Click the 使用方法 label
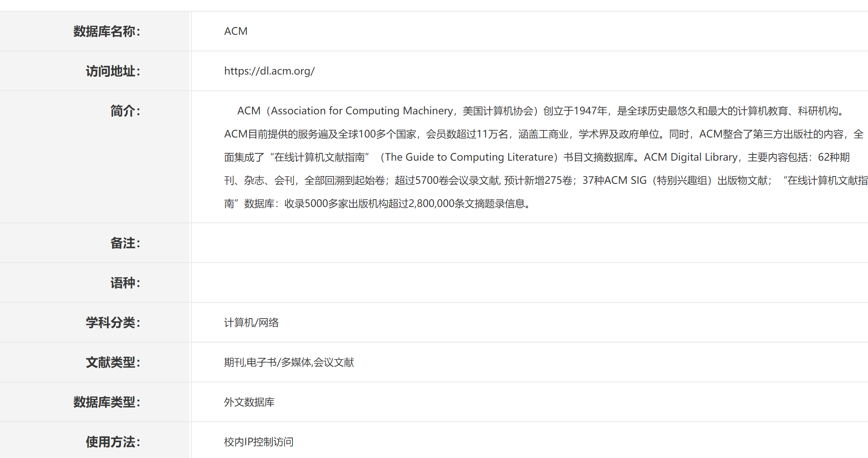This screenshot has width=868, height=458. (x=113, y=442)
